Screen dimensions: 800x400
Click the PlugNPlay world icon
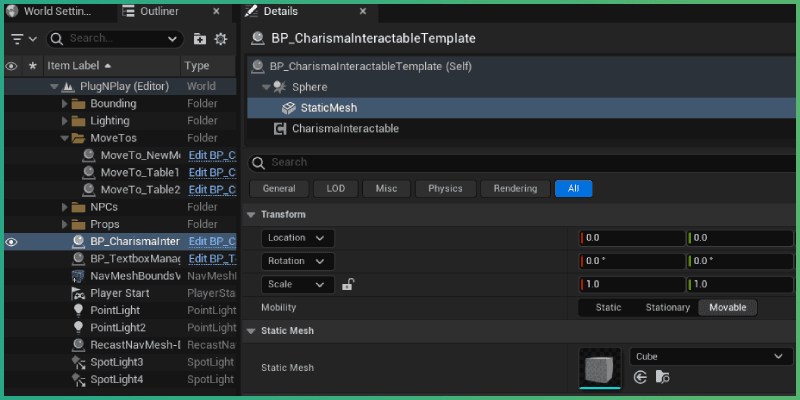tap(68, 87)
